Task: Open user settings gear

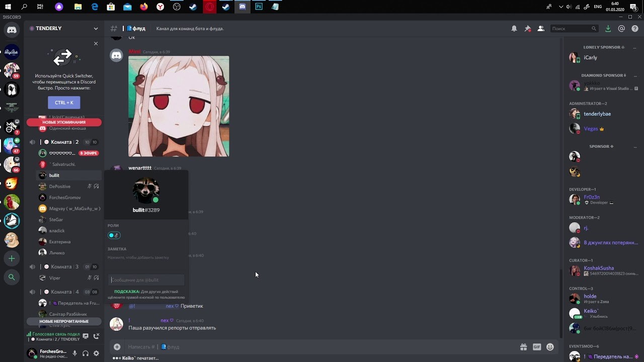Action: point(96,353)
